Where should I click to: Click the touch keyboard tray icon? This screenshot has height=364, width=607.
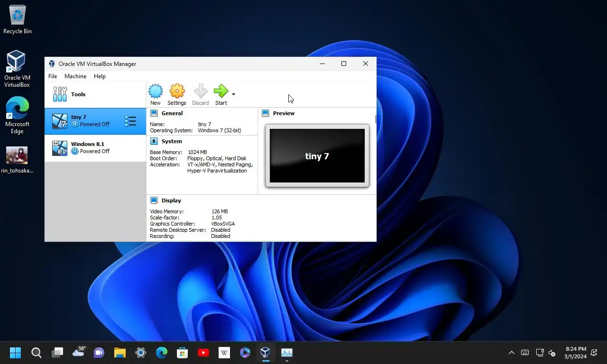pos(525,353)
